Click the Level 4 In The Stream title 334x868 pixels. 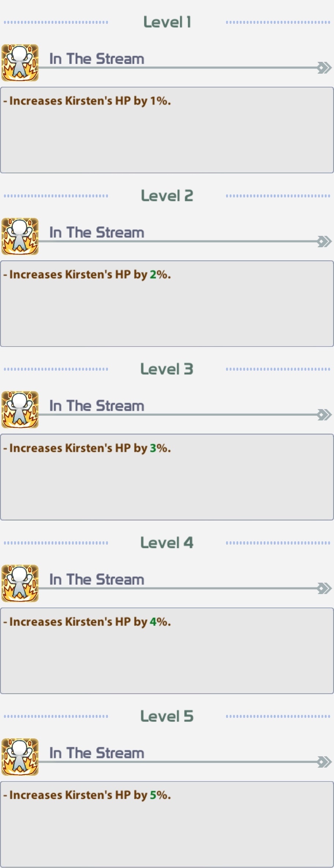pyautogui.click(x=97, y=579)
